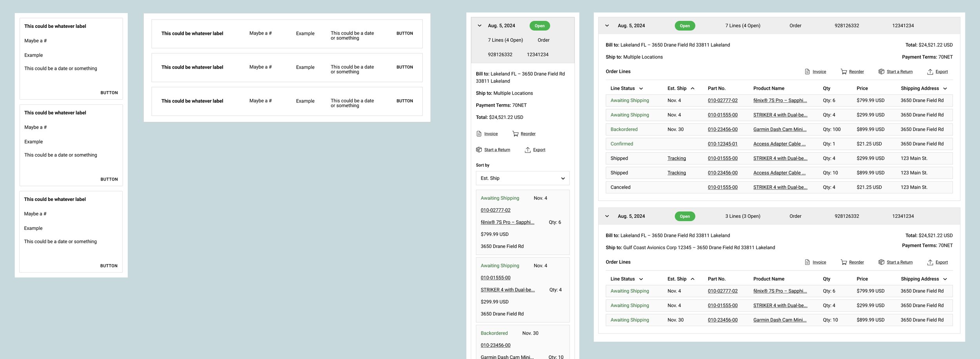The height and width of the screenshot is (359, 980).
Task: Click BUTTON on second vertical card
Action: point(109,179)
